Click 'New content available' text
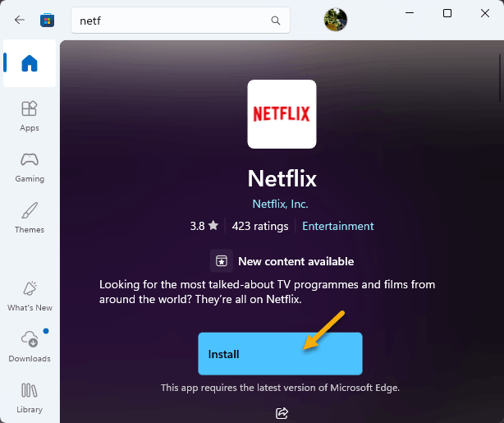The height and width of the screenshot is (423, 504). click(x=296, y=261)
